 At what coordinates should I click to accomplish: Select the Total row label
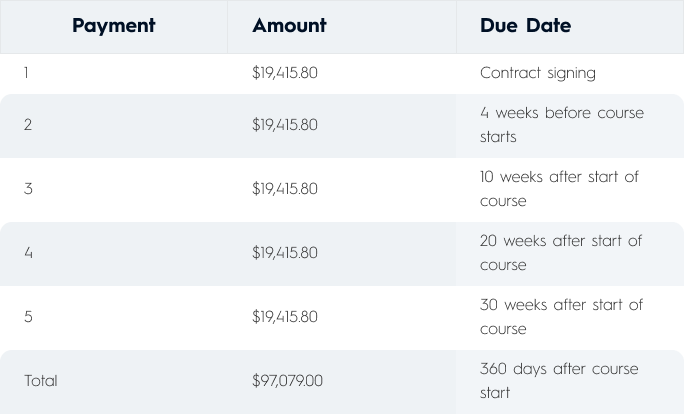(41, 381)
